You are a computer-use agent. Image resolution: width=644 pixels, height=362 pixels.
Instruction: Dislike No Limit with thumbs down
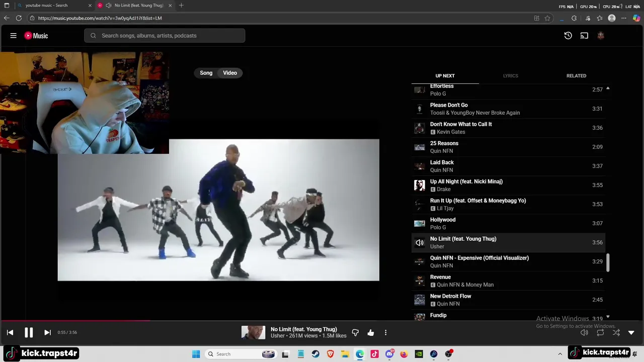355,333
